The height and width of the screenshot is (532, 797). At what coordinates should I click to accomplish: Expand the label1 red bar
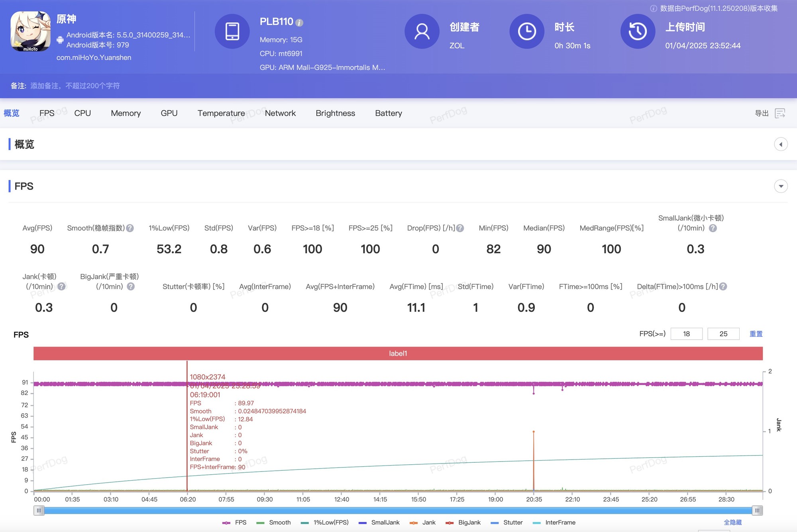click(398, 354)
